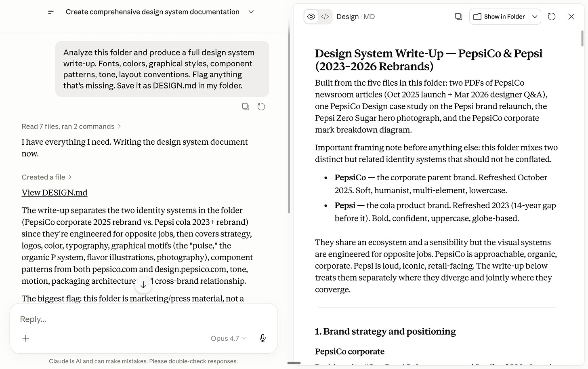This screenshot has width=588, height=369.
Task: Open Show in Folder dropdown arrow
Action: click(535, 17)
